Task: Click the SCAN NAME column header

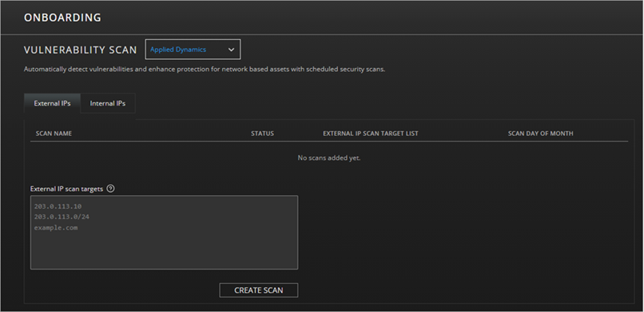Action: (x=54, y=134)
